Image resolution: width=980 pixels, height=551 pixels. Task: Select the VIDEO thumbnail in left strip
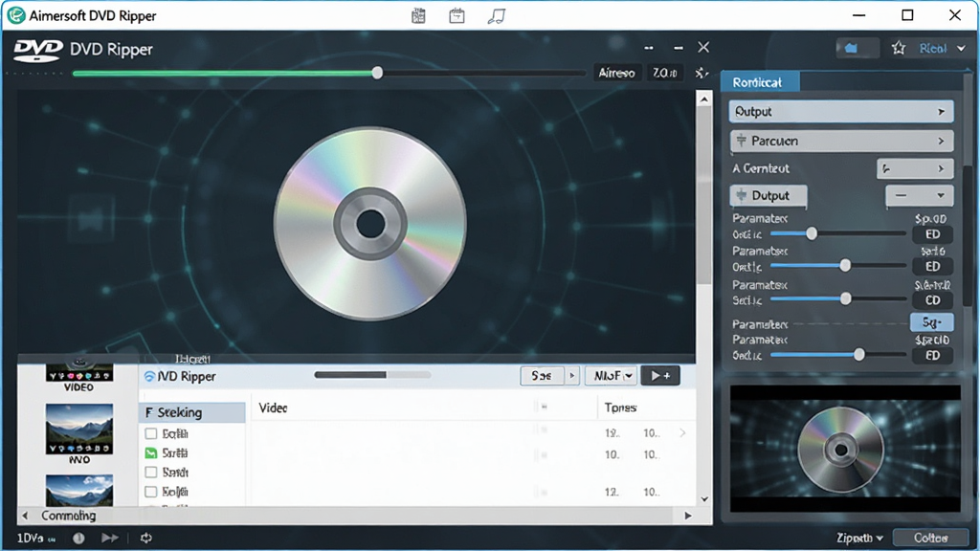(78, 375)
